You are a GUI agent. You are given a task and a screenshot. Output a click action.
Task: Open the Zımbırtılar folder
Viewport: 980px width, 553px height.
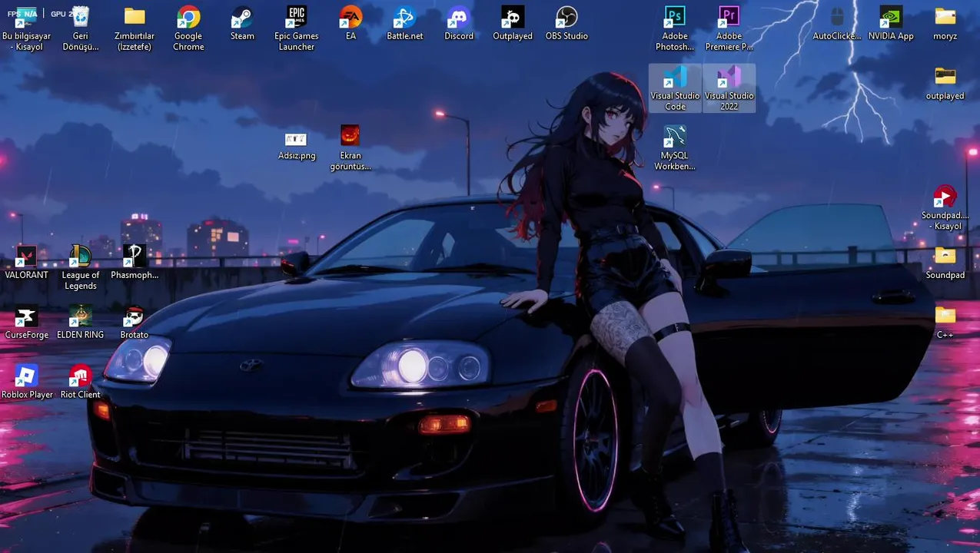click(135, 28)
